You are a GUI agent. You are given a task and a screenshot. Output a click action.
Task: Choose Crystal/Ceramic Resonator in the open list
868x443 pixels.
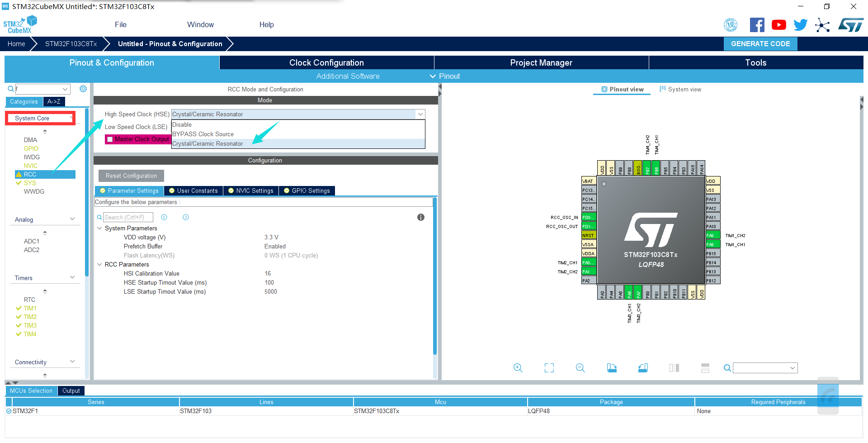click(298, 143)
